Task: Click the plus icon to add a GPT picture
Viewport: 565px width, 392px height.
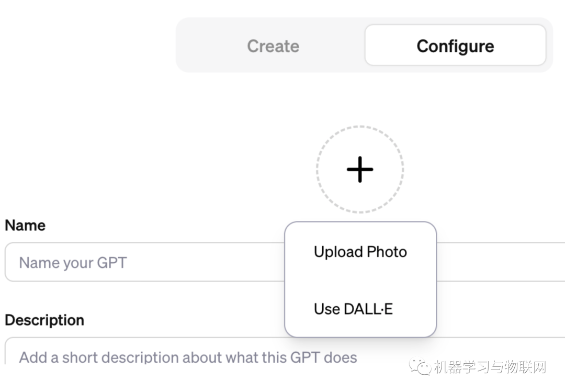Action: (x=360, y=169)
